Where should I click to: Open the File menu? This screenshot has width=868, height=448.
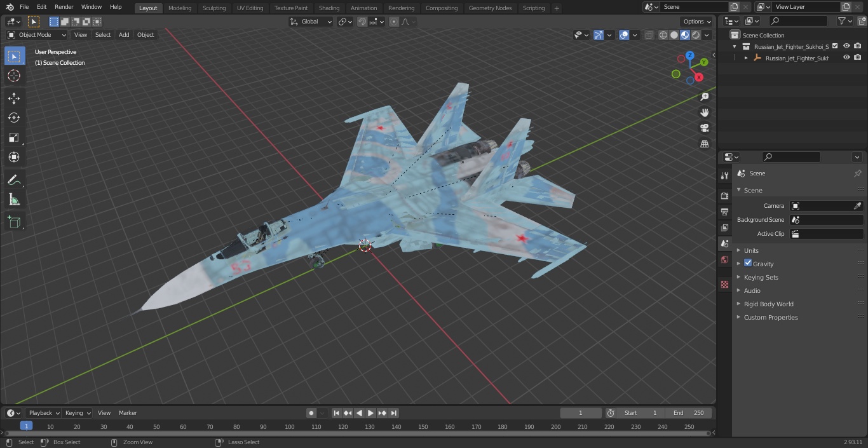coord(24,7)
